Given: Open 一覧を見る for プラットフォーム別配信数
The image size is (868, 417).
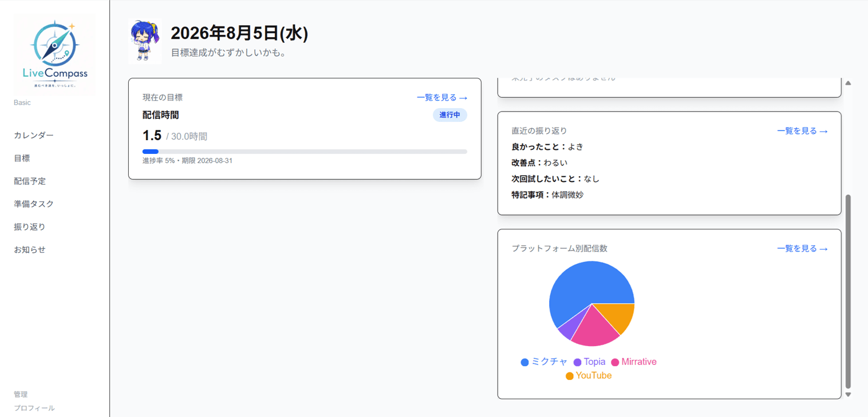Looking at the screenshot, I should click(x=802, y=249).
